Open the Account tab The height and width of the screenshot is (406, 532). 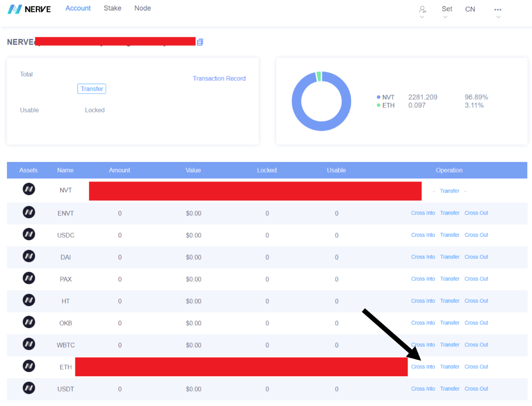(x=78, y=8)
